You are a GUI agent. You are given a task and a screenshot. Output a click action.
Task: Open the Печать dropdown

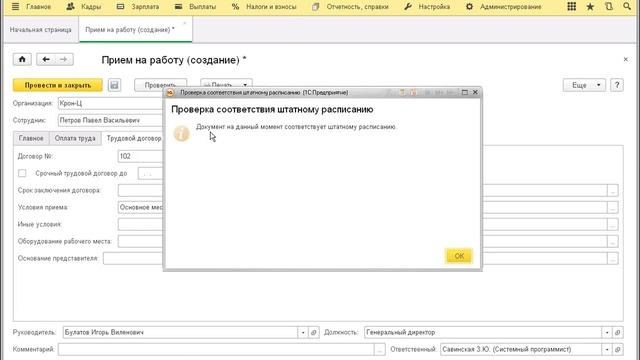pyautogui.click(x=226, y=84)
